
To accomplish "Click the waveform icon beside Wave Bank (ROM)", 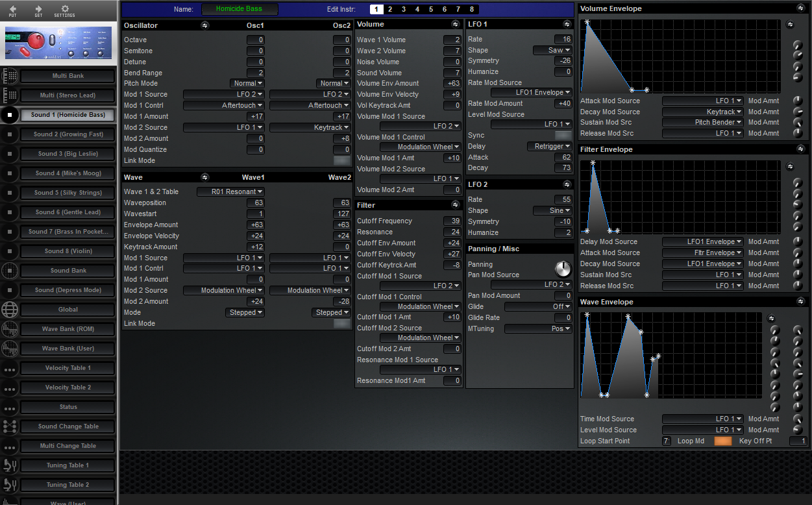I will pyautogui.click(x=10, y=329).
